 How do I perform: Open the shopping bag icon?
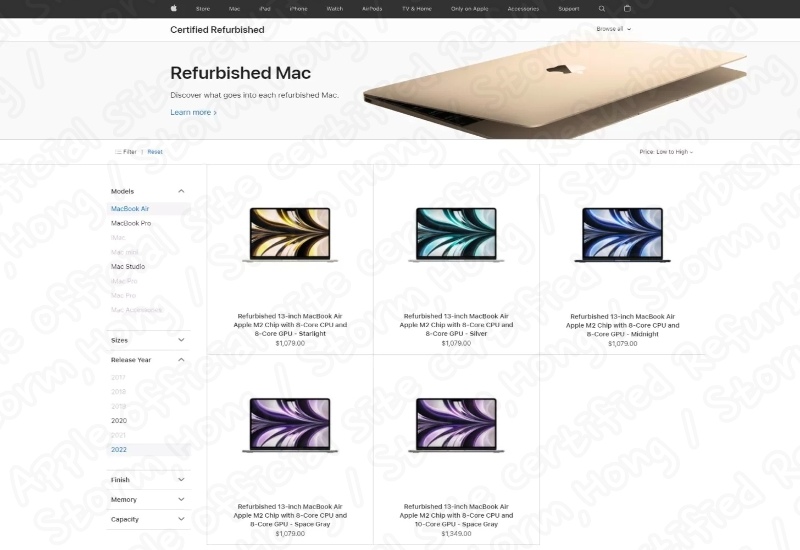pyautogui.click(x=628, y=8)
